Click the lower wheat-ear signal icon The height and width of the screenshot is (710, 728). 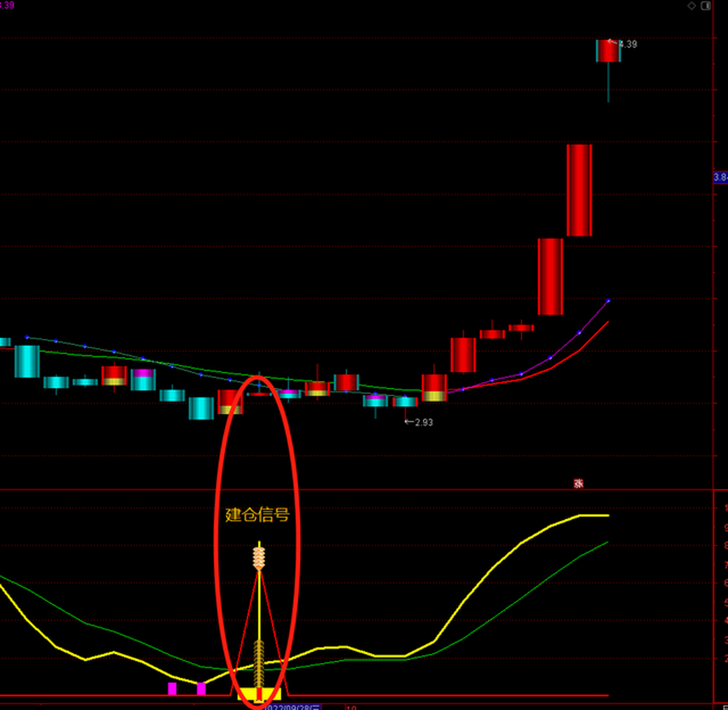click(259, 663)
